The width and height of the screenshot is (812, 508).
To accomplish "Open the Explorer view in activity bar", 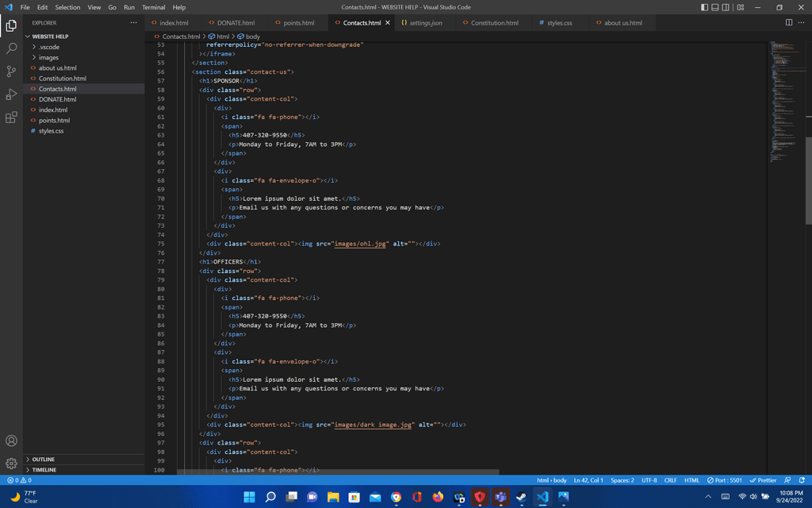I will [x=11, y=25].
